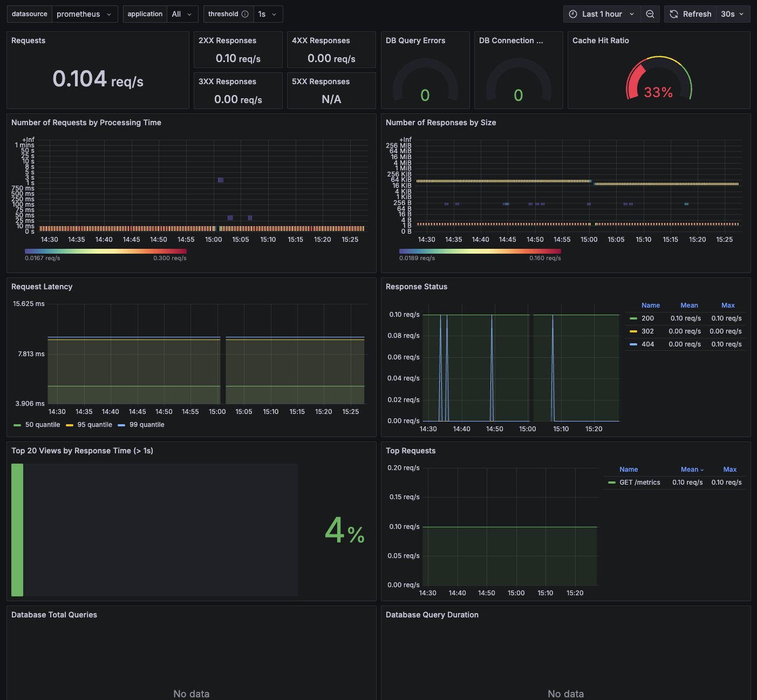Click the Refresh button
The width and height of the screenshot is (757, 700).
tap(691, 14)
